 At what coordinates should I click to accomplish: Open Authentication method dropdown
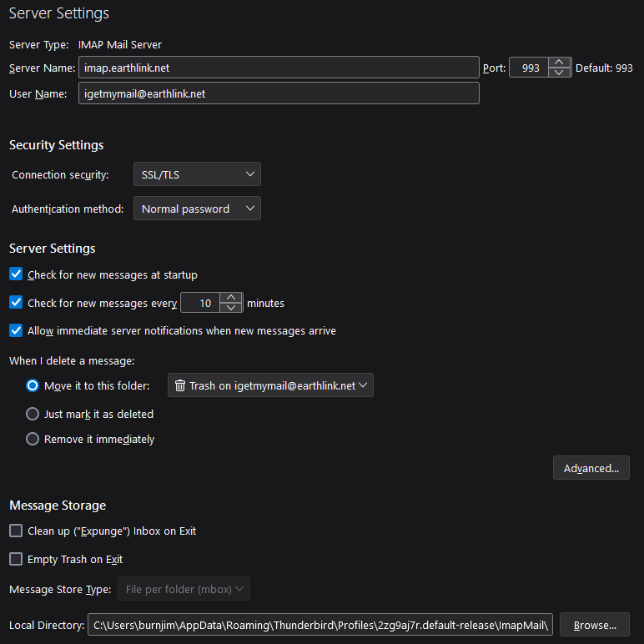click(x=197, y=209)
